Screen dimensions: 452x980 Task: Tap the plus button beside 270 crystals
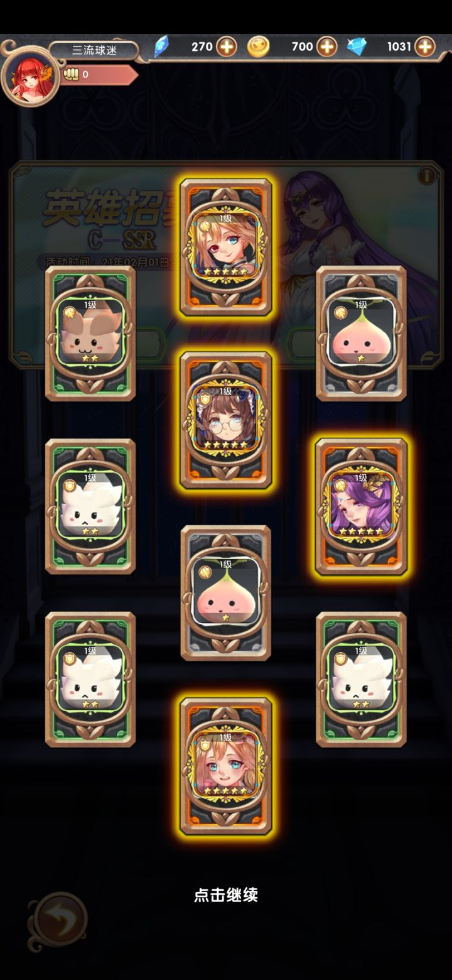227,46
